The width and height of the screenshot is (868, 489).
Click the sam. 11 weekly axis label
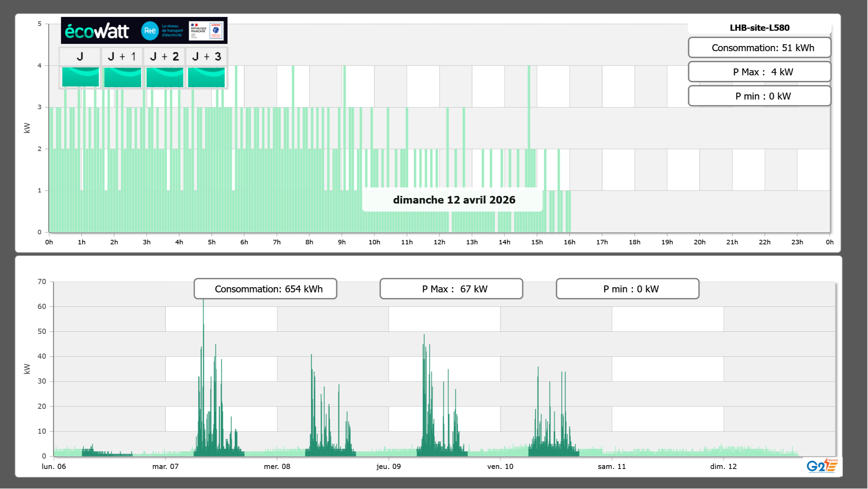pyautogui.click(x=612, y=466)
